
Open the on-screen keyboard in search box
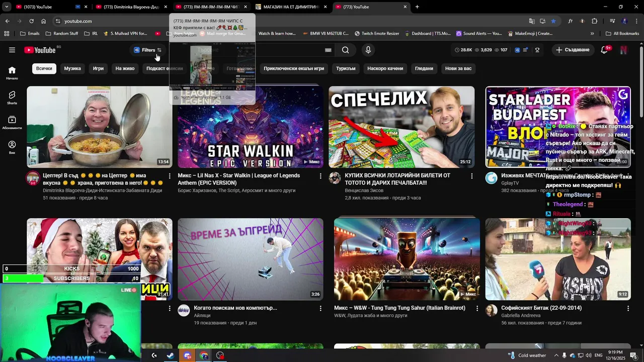(x=328, y=50)
